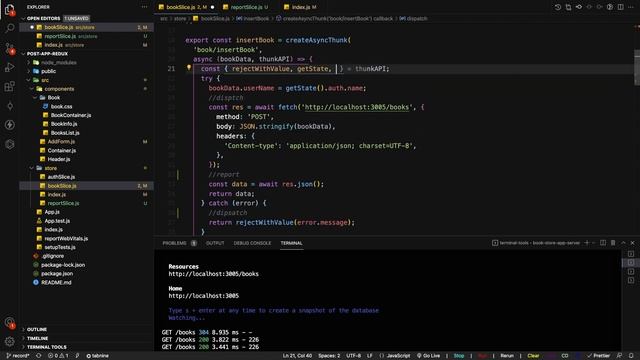Click the lightbulb quick-fix icon on line 21

[189, 68]
